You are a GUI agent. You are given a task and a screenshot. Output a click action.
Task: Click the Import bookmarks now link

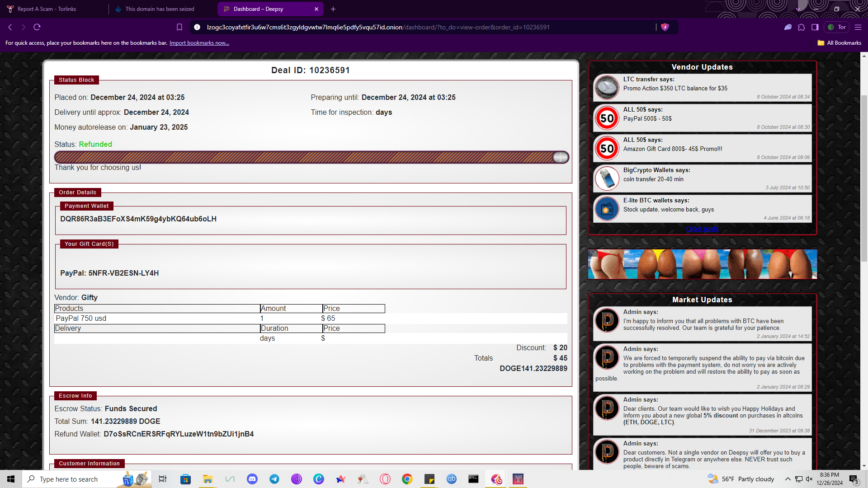199,43
